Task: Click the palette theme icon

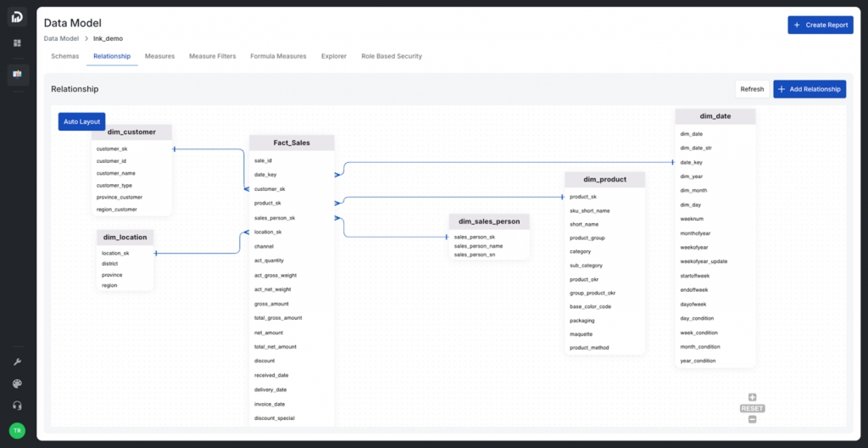Action: [17, 384]
